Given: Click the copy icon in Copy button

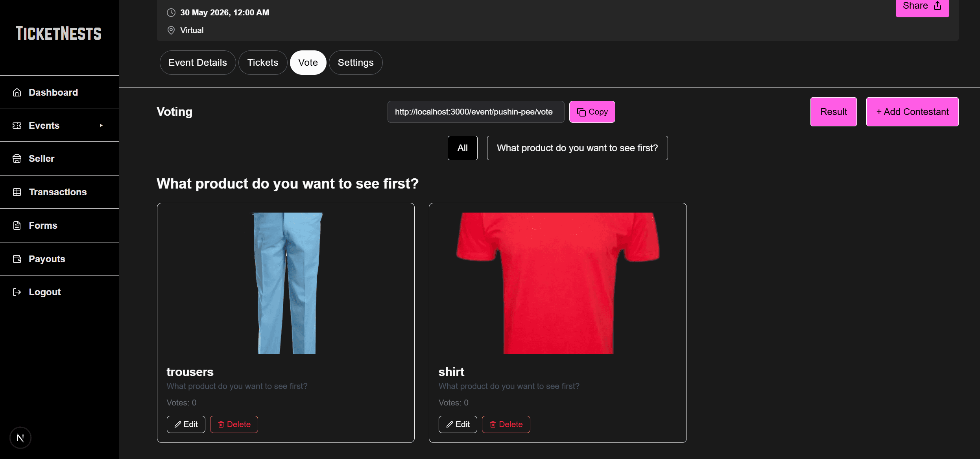Looking at the screenshot, I should tap(581, 112).
